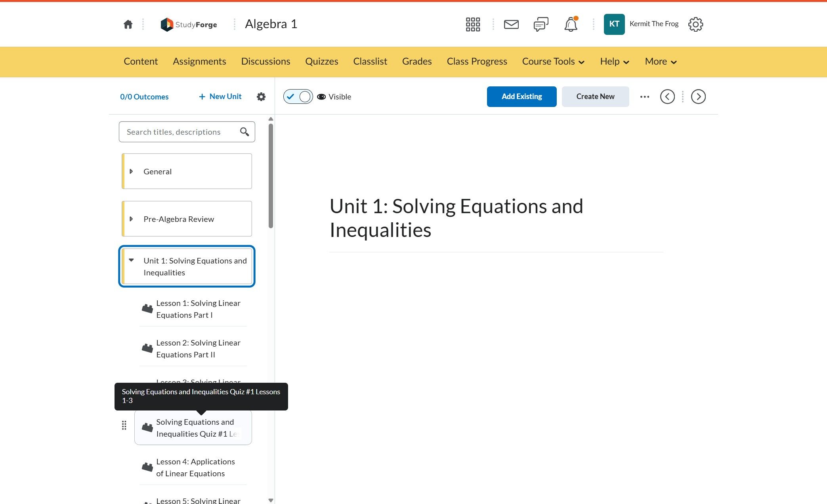Grab the drag handle beside Quiz #1
The width and height of the screenshot is (827, 504).
click(x=124, y=426)
